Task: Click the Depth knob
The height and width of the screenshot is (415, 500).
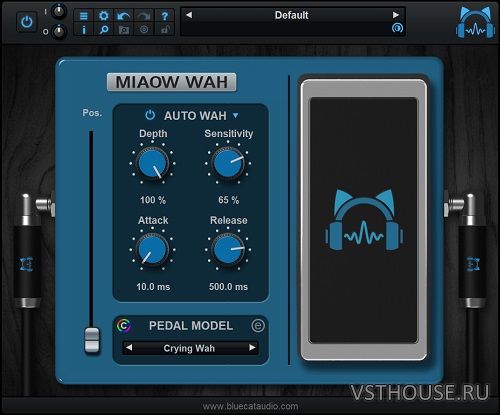Action: (152, 163)
